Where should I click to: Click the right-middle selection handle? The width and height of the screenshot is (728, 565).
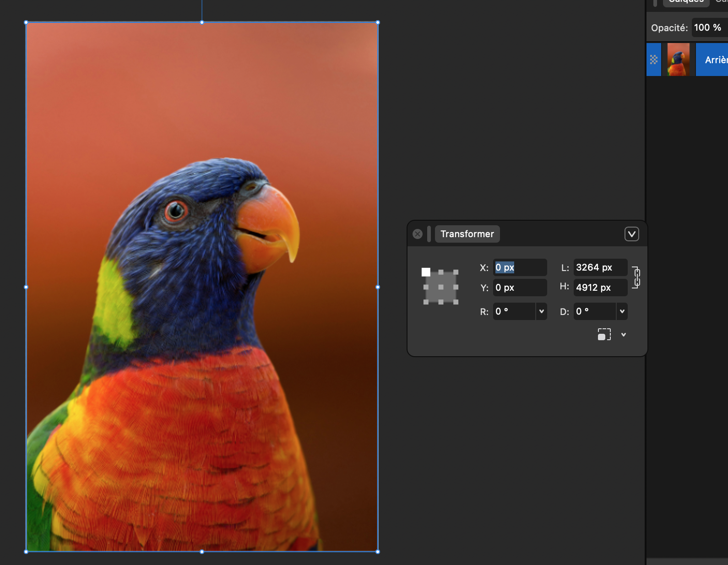click(x=378, y=287)
